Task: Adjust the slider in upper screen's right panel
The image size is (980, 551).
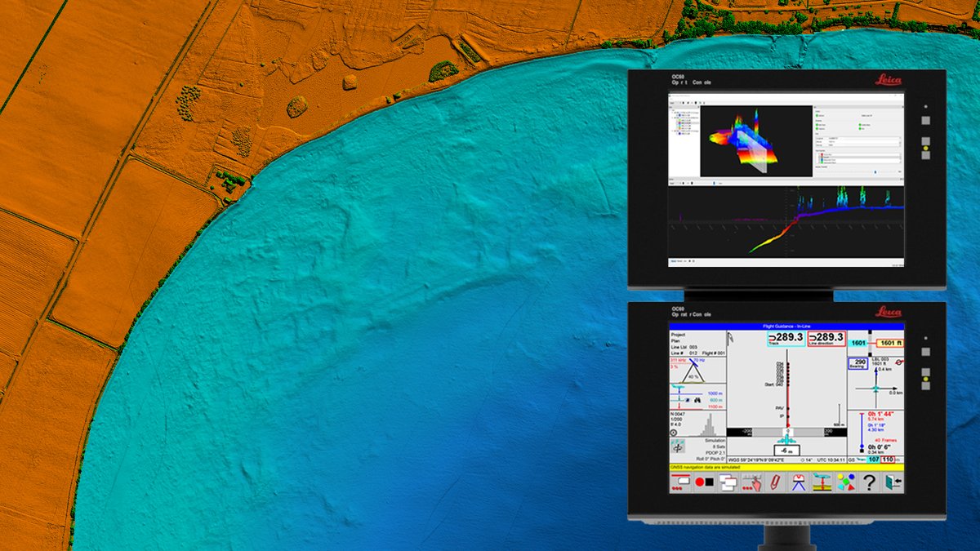Action: (875, 171)
